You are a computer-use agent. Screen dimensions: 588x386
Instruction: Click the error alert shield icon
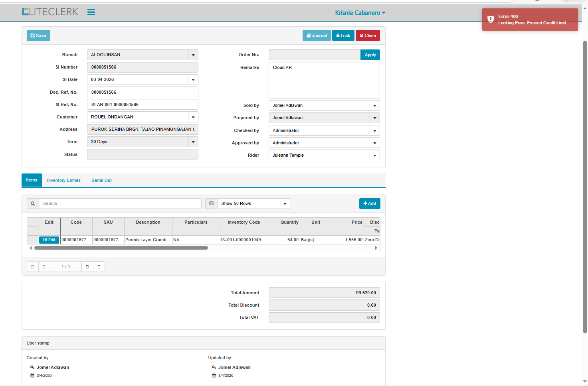pyautogui.click(x=491, y=20)
